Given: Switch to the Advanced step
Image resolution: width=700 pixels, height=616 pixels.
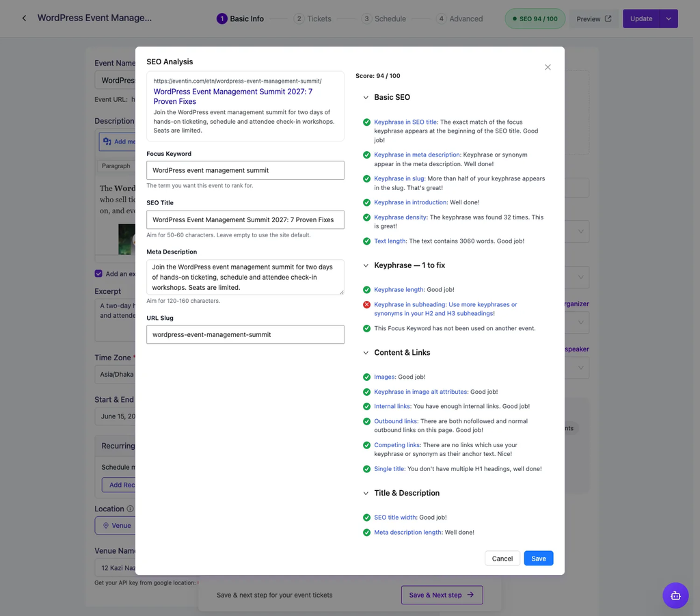Looking at the screenshot, I should (459, 18).
